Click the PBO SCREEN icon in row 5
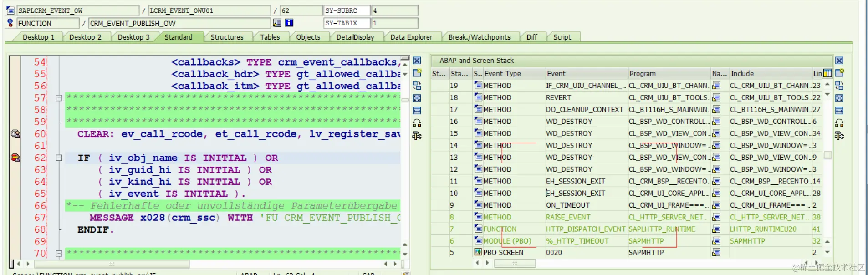868x275 pixels. click(x=478, y=252)
